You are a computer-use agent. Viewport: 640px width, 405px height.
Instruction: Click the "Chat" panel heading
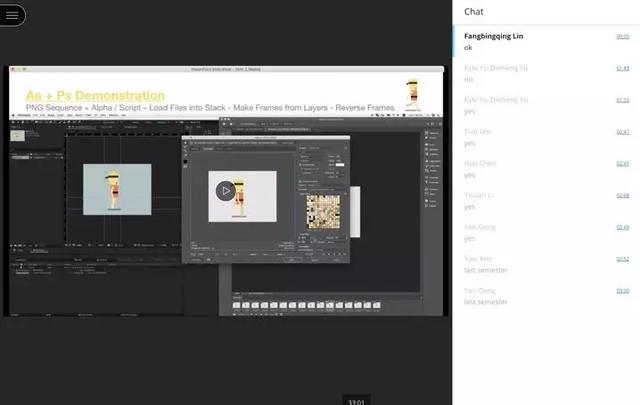coord(473,12)
